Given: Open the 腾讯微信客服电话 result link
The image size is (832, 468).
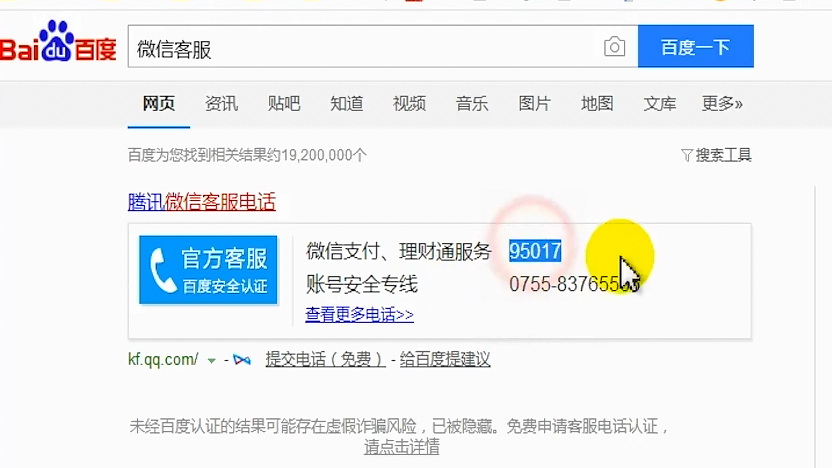Looking at the screenshot, I should pyautogui.click(x=202, y=202).
